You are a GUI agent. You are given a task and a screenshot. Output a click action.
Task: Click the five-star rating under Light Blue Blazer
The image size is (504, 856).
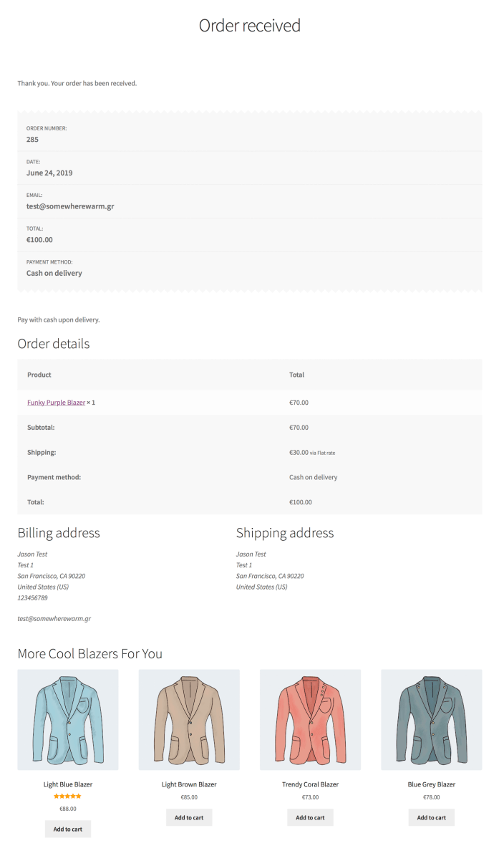(67, 797)
